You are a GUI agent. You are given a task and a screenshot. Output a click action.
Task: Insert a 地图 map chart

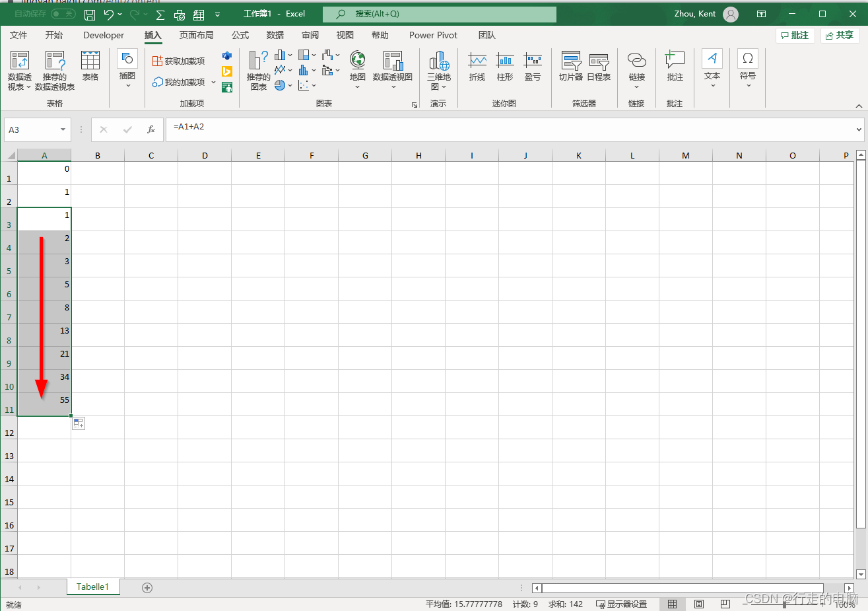(x=357, y=69)
